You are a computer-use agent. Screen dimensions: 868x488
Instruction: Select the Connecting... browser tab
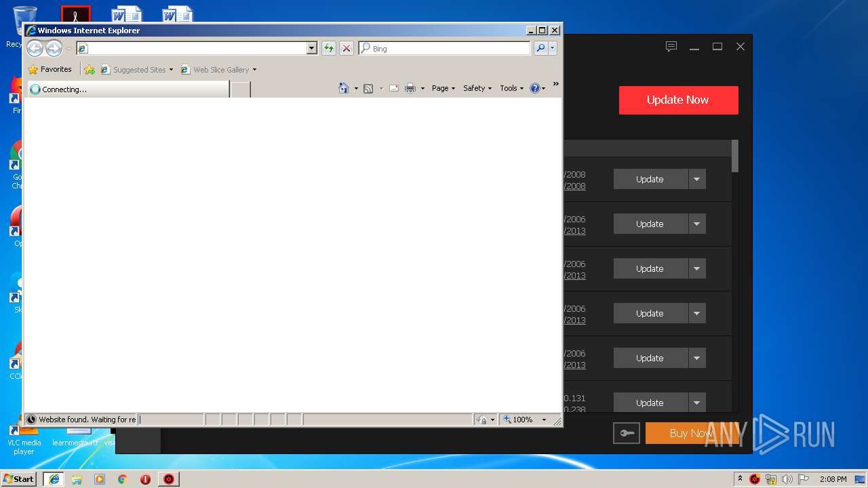127,89
